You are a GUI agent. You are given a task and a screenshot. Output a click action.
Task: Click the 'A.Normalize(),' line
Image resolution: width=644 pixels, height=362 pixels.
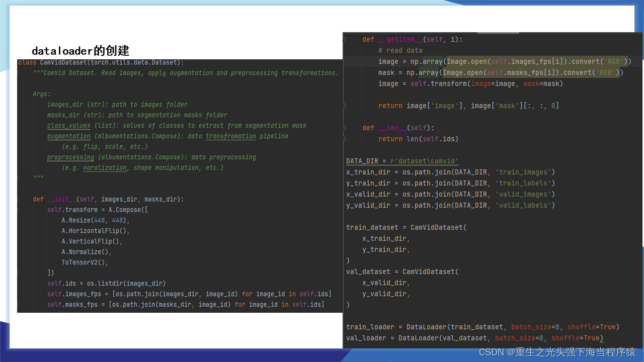[x=87, y=252]
